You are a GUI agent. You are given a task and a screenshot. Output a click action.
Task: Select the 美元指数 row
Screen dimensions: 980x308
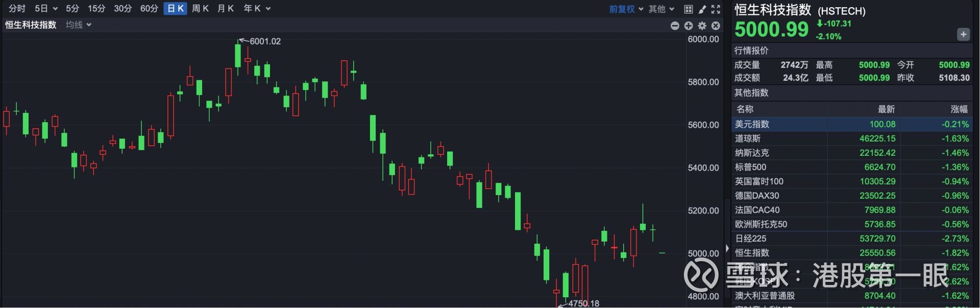coord(852,124)
